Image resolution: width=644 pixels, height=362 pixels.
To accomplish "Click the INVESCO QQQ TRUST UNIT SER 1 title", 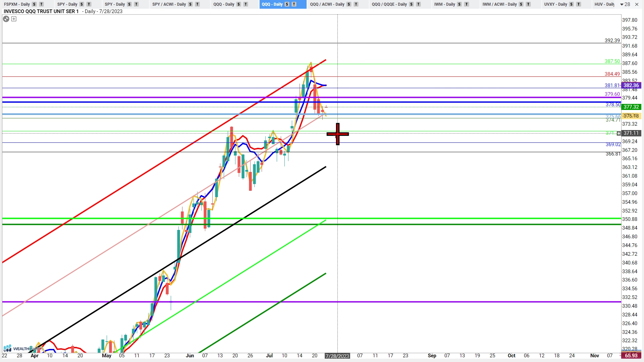I will click(x=41, y=11).
